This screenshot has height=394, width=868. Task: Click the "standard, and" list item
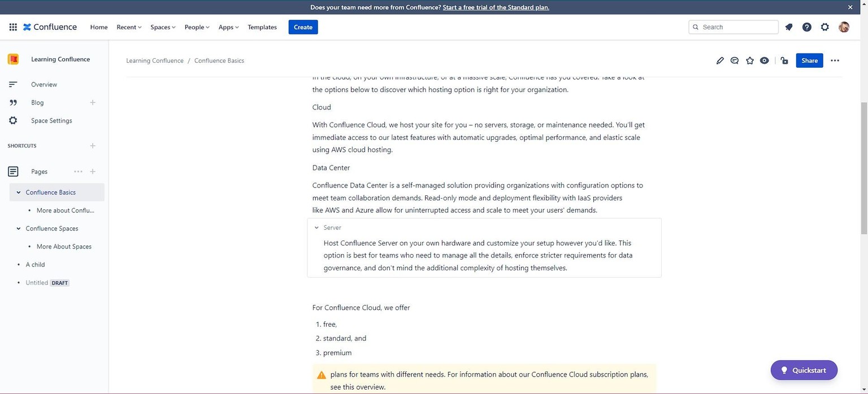click(345, 338)
